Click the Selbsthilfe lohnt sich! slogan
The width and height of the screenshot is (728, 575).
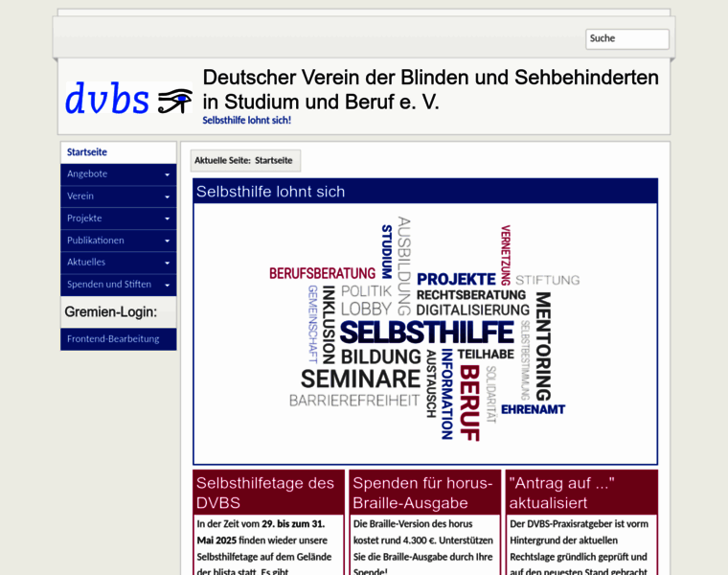pyautogui.click(x=246, y=121)
